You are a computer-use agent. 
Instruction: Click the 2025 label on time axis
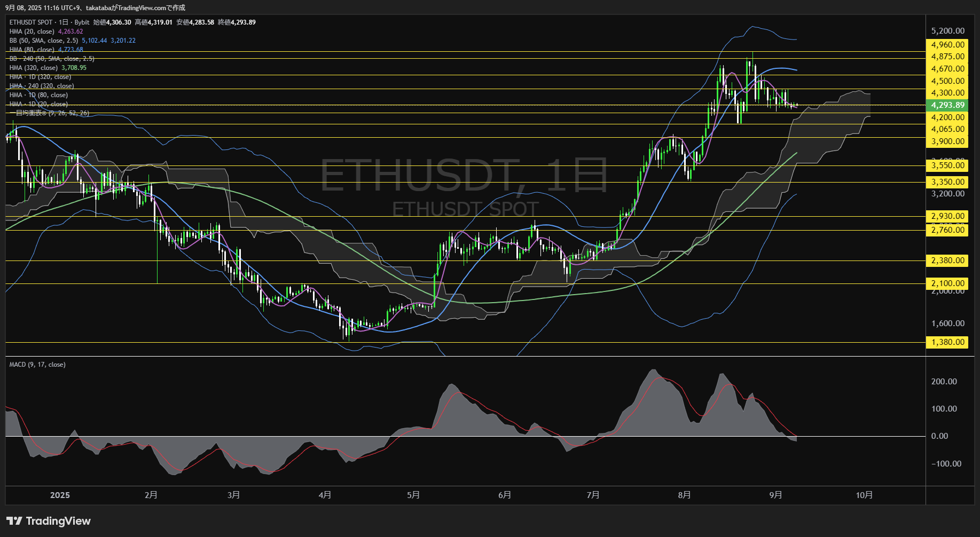click(x=60, y=495)
